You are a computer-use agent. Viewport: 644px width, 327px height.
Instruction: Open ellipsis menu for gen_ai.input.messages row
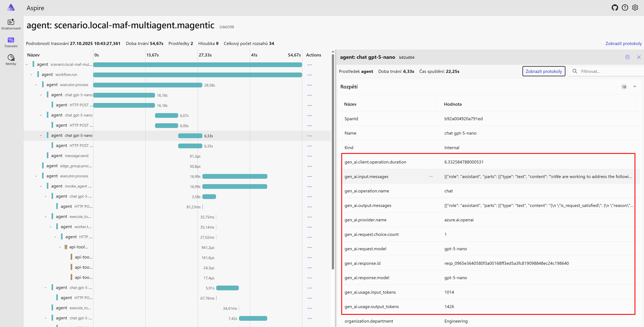pos(431,177)
